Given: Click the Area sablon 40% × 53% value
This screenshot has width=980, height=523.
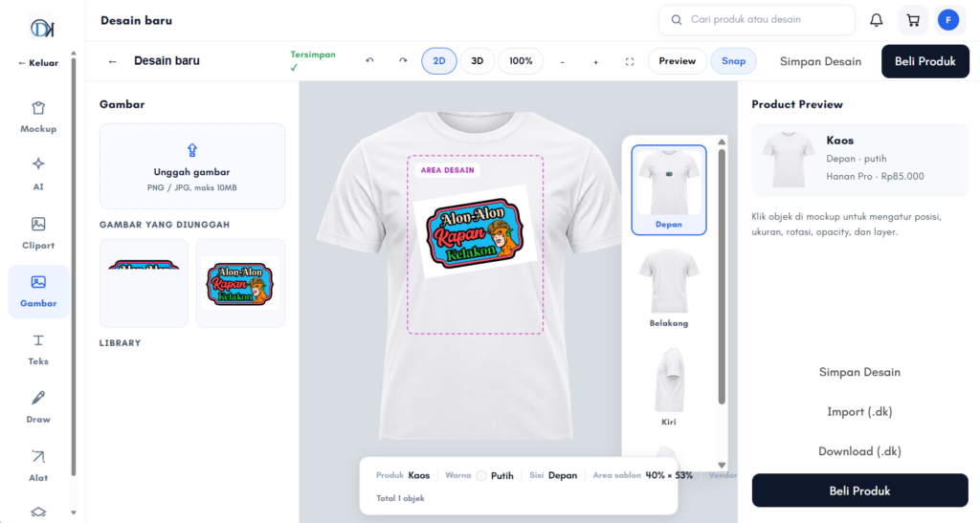Looking at the screenshot, I should coord(669,475).
